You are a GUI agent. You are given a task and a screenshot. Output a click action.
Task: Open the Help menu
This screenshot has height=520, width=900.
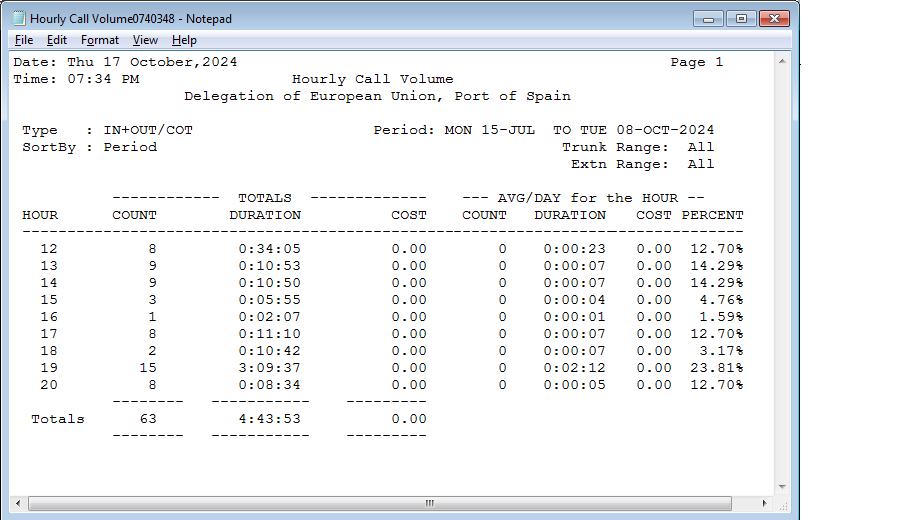pyautogui.click(x=184, y=40)
